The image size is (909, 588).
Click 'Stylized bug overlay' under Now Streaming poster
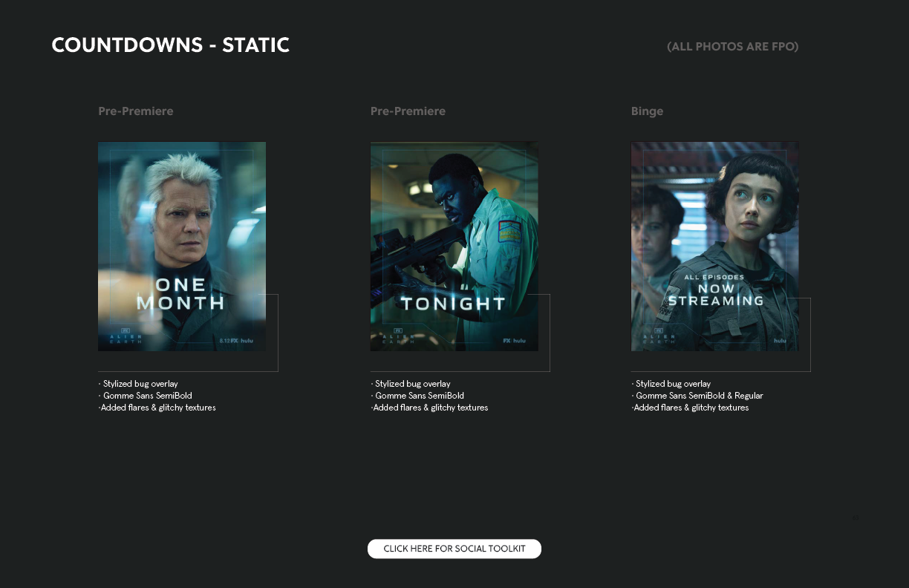672,384
